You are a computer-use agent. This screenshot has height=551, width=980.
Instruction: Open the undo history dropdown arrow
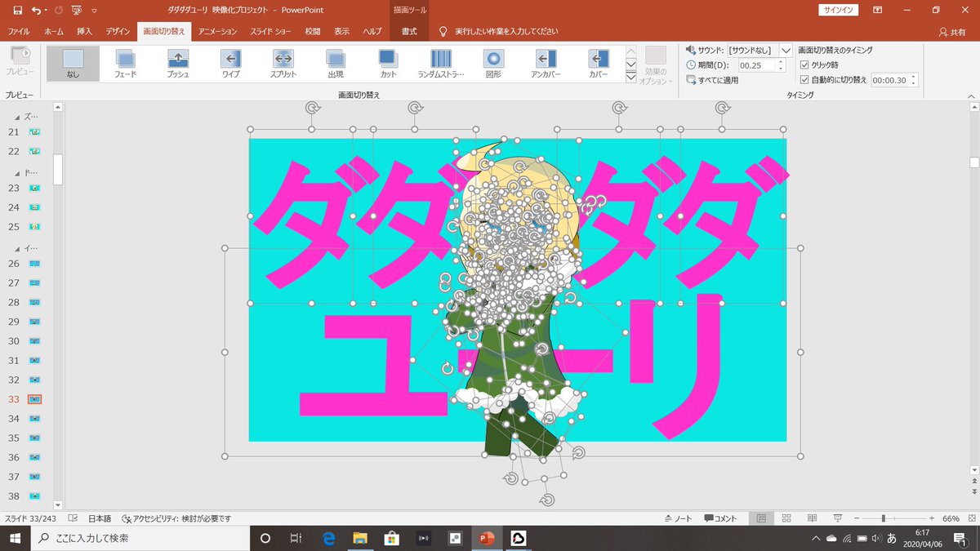46,11
